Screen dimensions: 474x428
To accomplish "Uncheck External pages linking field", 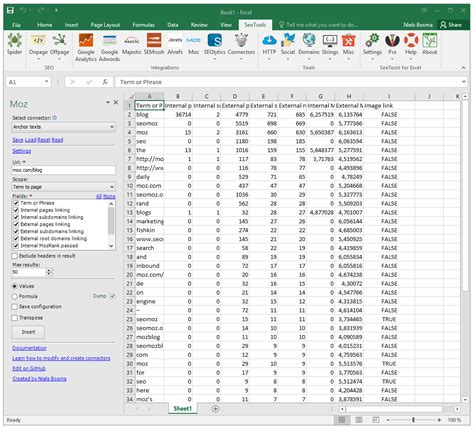I will click(x=16, y=224).
